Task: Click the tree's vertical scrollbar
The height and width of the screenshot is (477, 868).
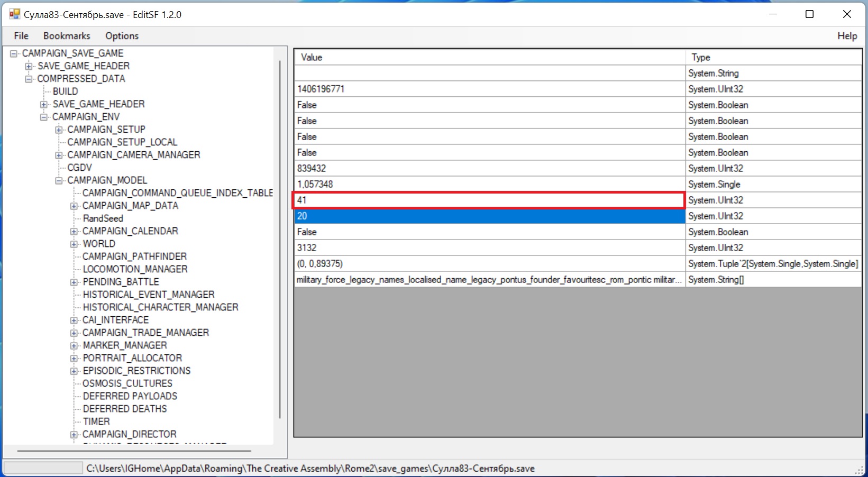Action: [x=280, y=238]
